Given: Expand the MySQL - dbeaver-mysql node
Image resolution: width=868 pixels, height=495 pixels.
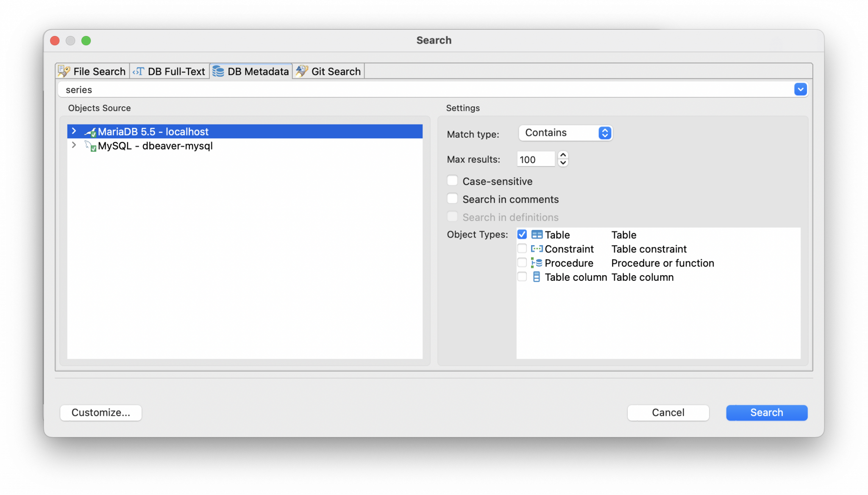Looking at the screenshot, I should [74, 145].
